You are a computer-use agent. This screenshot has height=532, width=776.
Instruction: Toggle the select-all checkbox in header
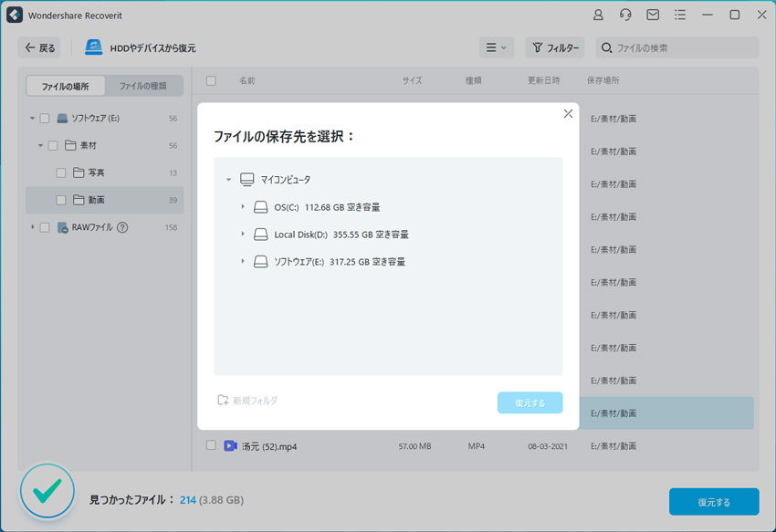click(211, 80)
